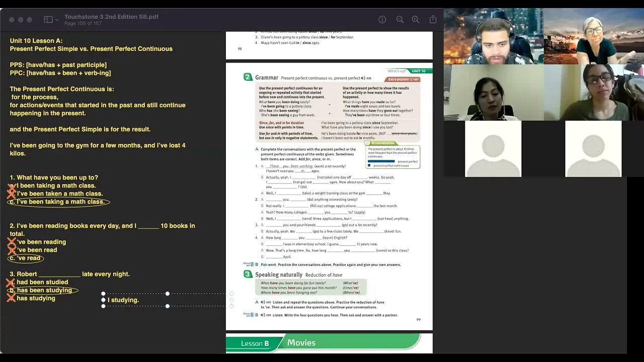
Task: Open the Share icon in Preview toolbar
Action: tap(433, 20)
